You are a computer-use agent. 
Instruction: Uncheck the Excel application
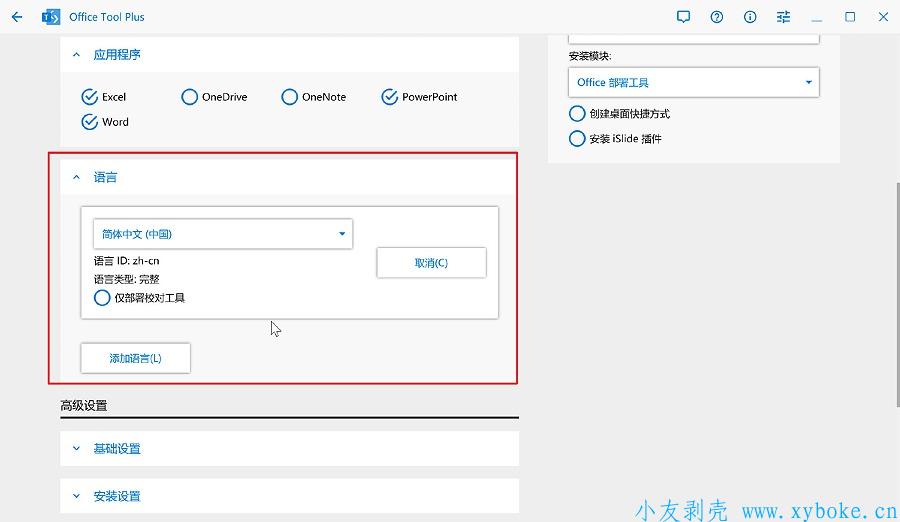90,97
